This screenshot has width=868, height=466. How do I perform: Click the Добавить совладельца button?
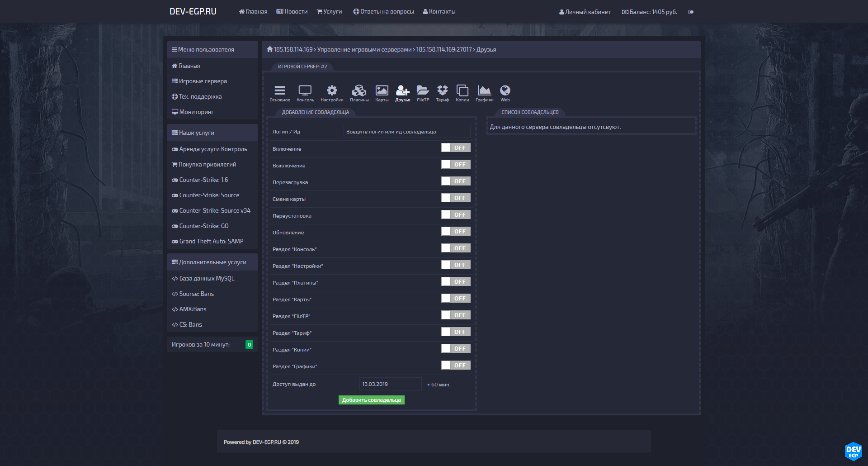coord(371,400)
